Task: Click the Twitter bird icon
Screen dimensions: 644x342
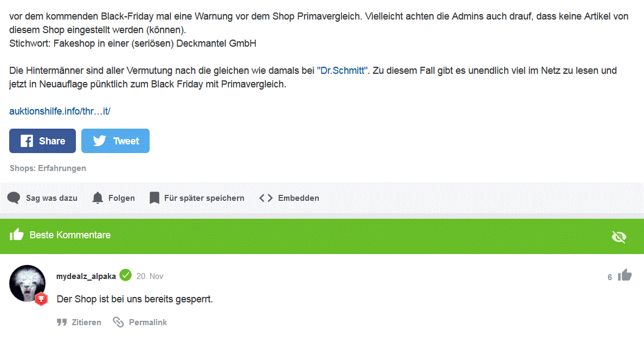Action: 99,141
